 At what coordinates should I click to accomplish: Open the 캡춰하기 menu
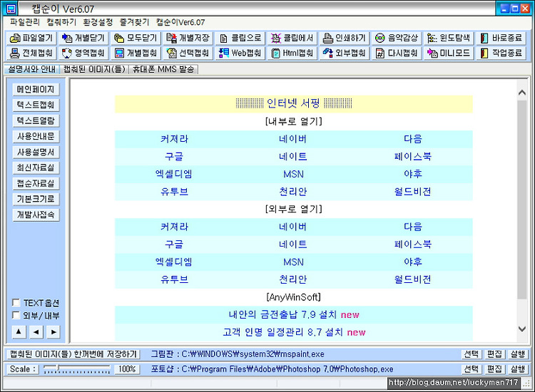click(x=61, y=22)
